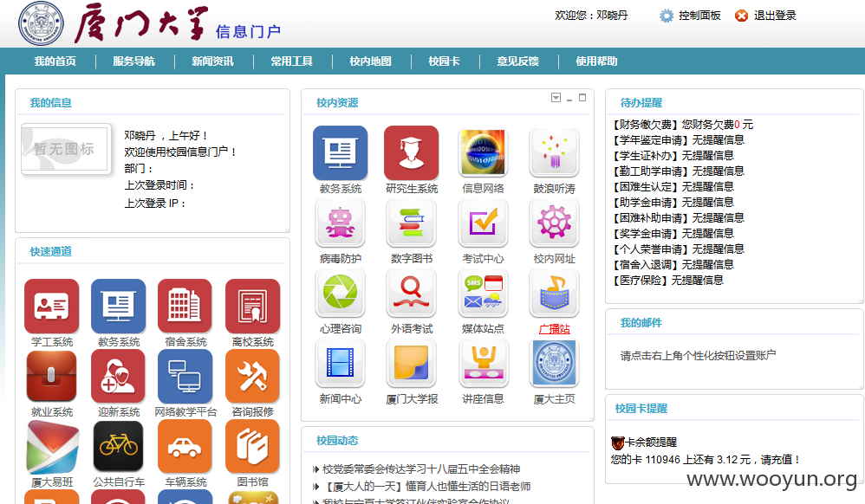
Task: Click the 【学生证补办】 reminder entry
Action: click(673, 156)
